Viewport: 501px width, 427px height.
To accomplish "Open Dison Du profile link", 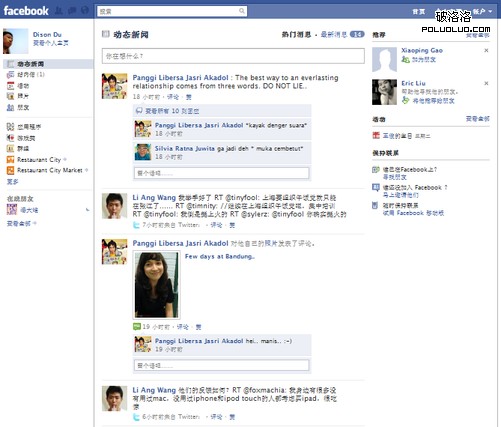I will [x=47, y=34].
